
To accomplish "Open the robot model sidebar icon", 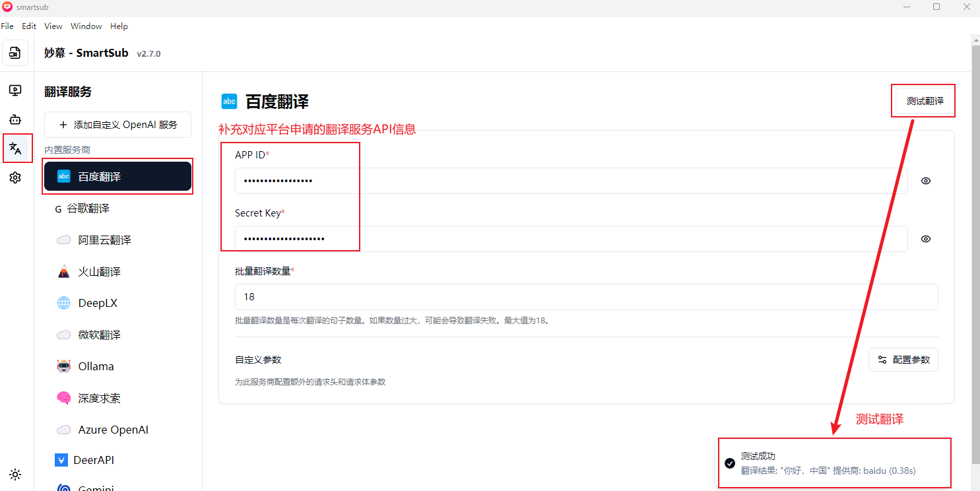I will click(15, 119).
